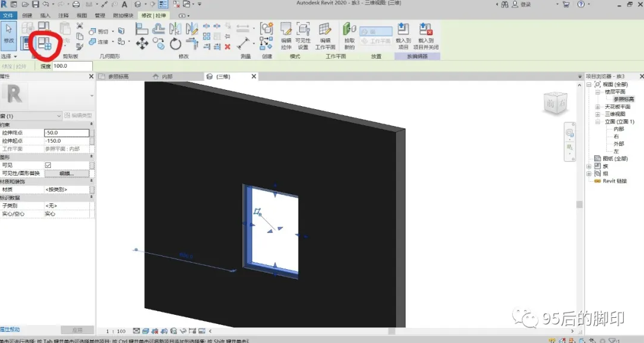
Task: Close the {三维} view tab
Action: click(254, 76)
